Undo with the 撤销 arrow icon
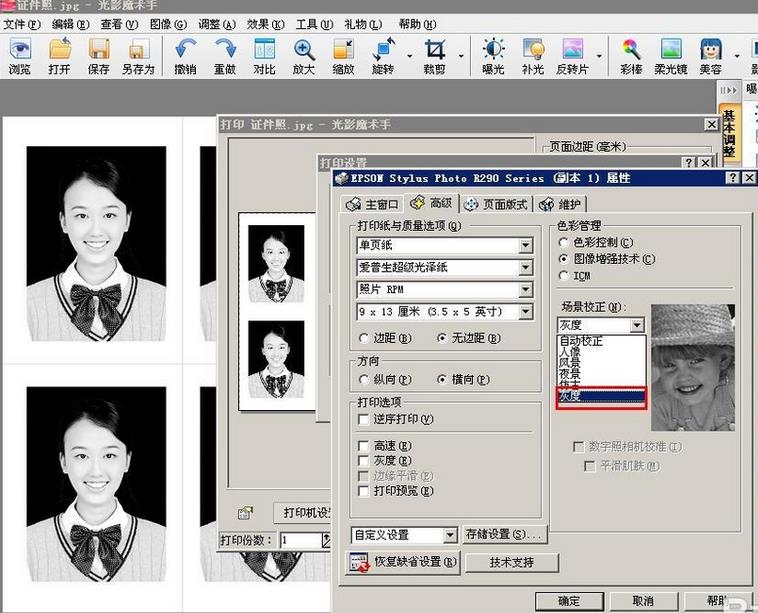 (x=186, y=56)
